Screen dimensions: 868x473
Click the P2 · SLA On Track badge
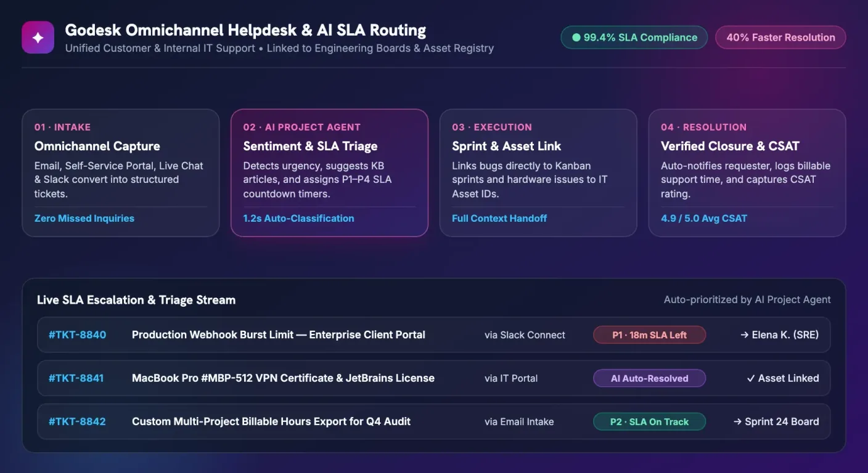point(650,422)
